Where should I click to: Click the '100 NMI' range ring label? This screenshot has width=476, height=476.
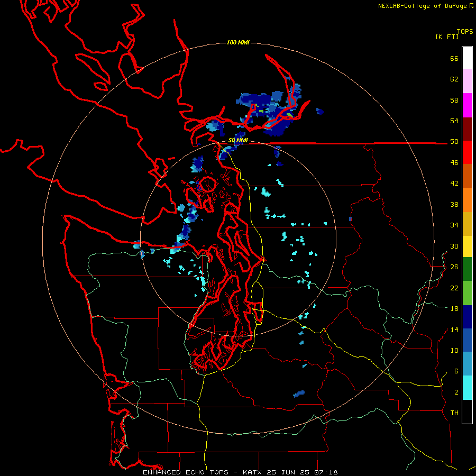(x=238, y=42)
